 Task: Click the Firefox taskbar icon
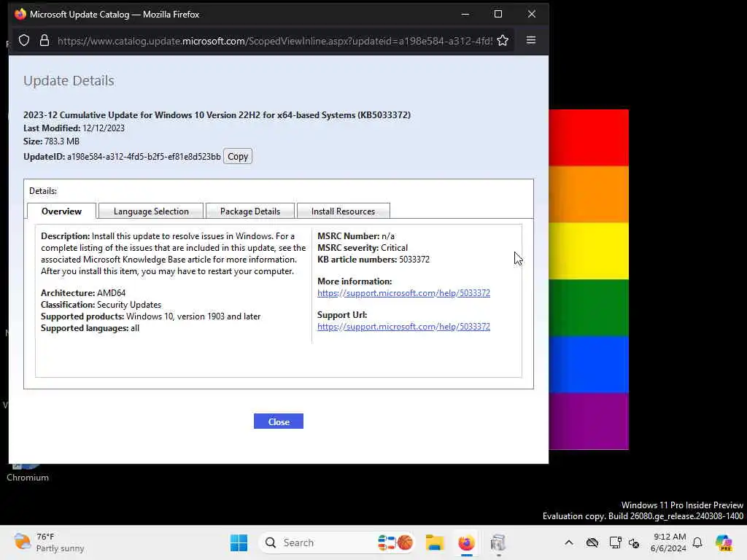pos(466,542)
